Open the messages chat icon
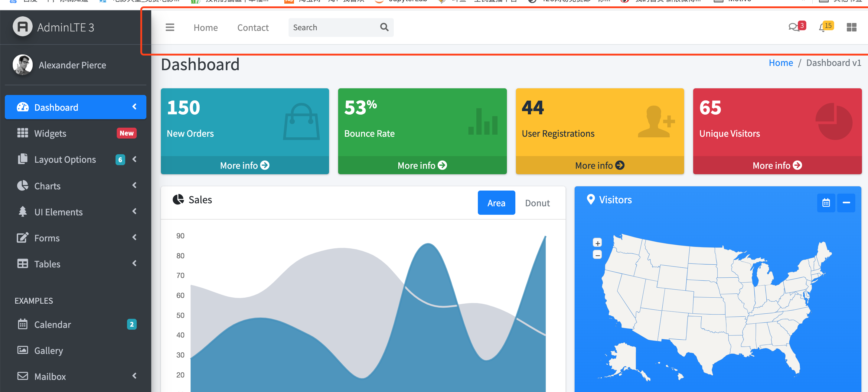 794,27
